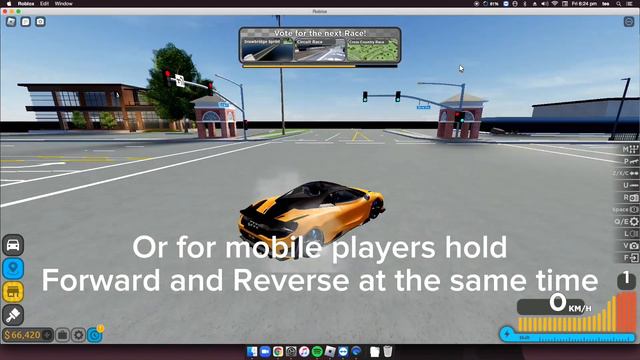
Task: Open Google Chrome from the Dock
Action: 278,351
